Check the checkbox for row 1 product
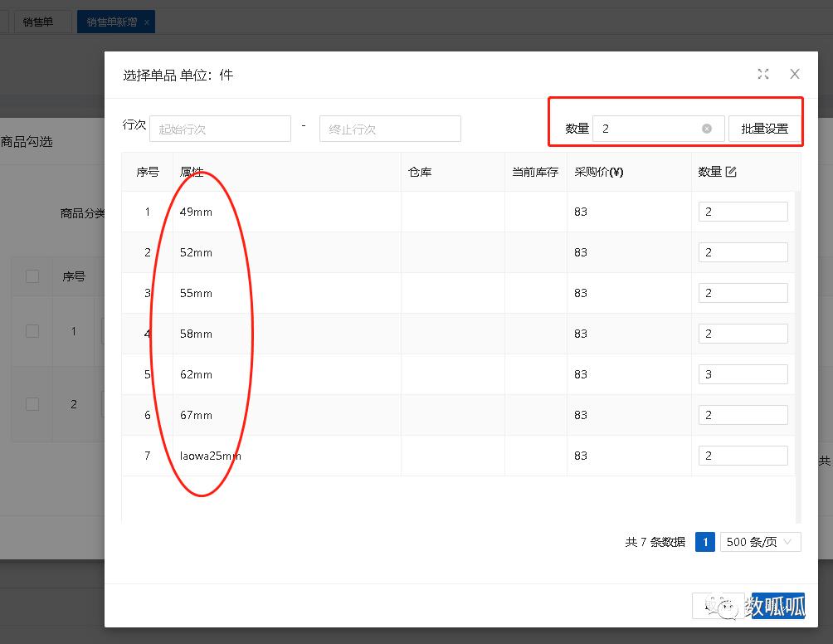 click(x=31, y=330)
